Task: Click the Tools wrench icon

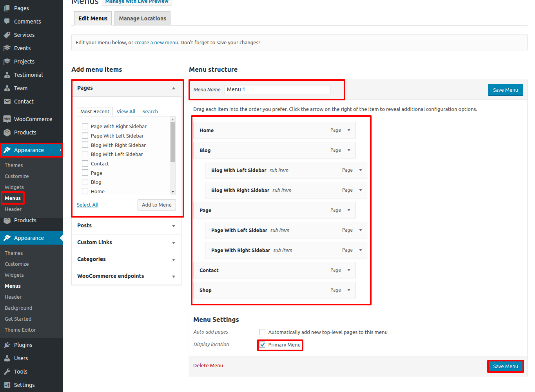Action: (x=7, y=372)
